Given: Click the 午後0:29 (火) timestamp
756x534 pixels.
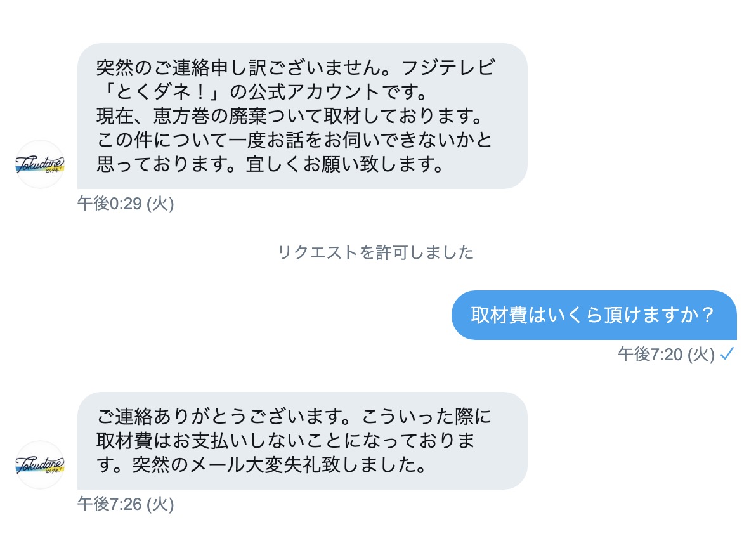Looking at the screenshot, I should 126,204.
